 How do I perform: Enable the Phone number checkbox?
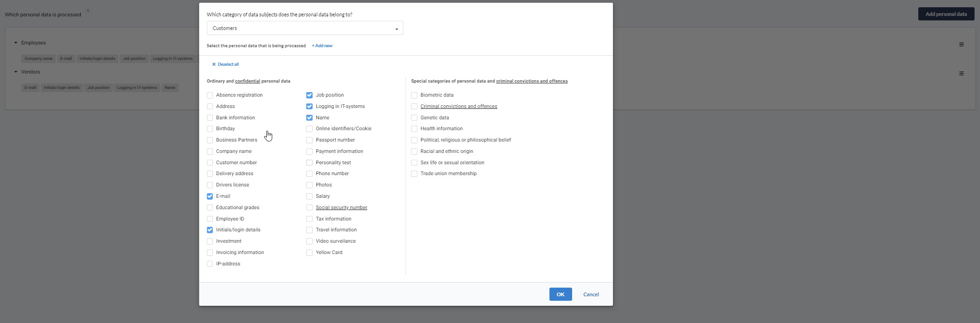click(x=309, y=174)
